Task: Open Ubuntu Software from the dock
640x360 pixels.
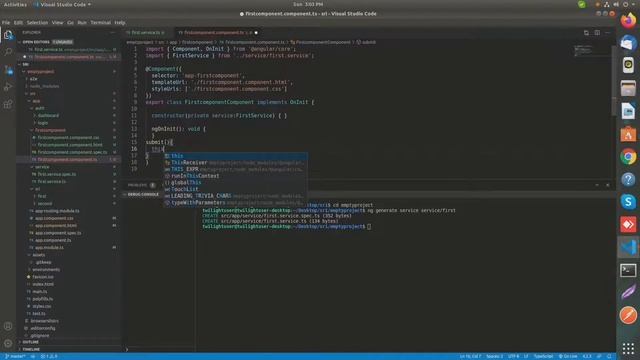Action: pyautogui.click(x=628, y=134)
